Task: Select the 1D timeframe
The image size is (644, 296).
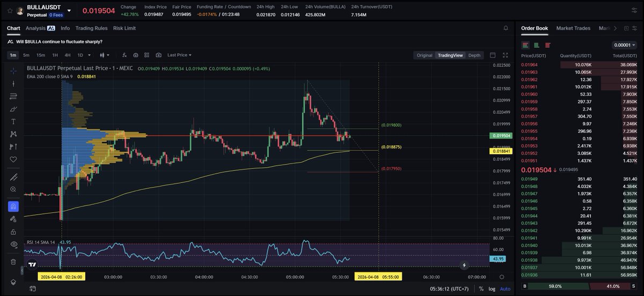Action: [x=80, y=55]
